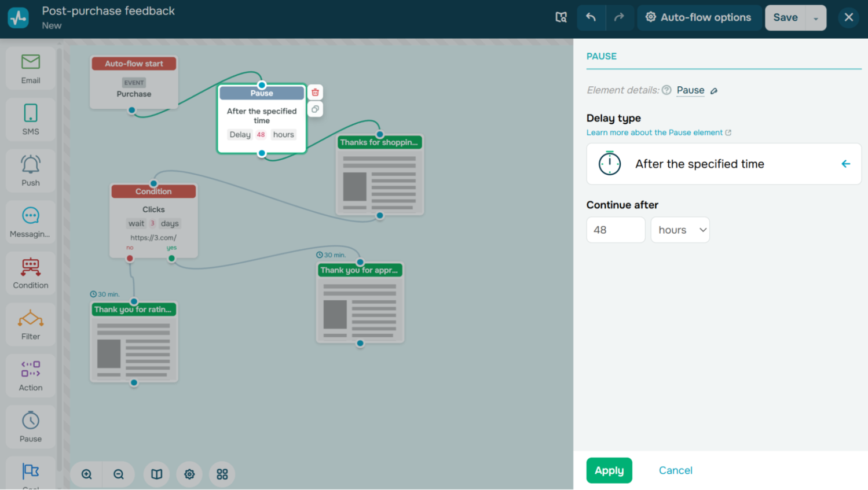Select the Pause element in the sidebar
868x490 pixels.
click(31, 427)
